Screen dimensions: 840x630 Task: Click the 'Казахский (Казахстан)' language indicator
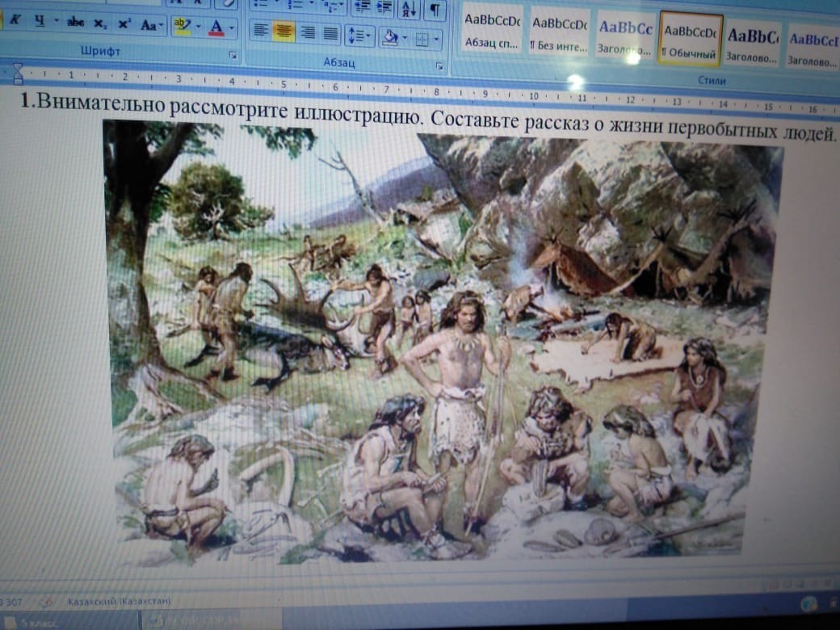(x=119, y=601)
